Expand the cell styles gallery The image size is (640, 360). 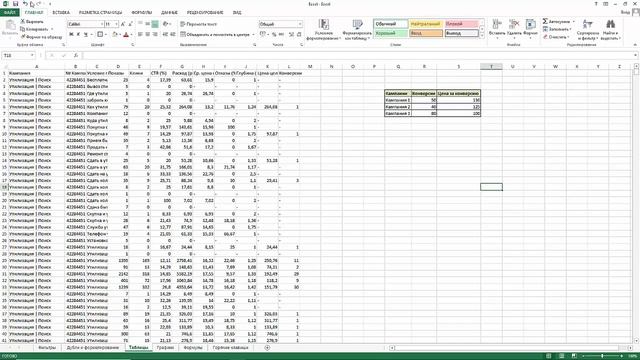click(x=482, y=36)
